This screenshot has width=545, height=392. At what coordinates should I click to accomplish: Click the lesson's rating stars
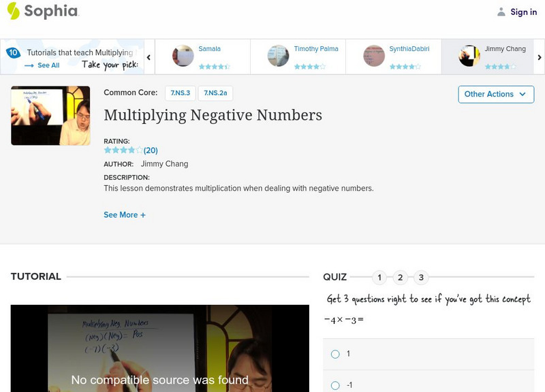coord(123,150)
